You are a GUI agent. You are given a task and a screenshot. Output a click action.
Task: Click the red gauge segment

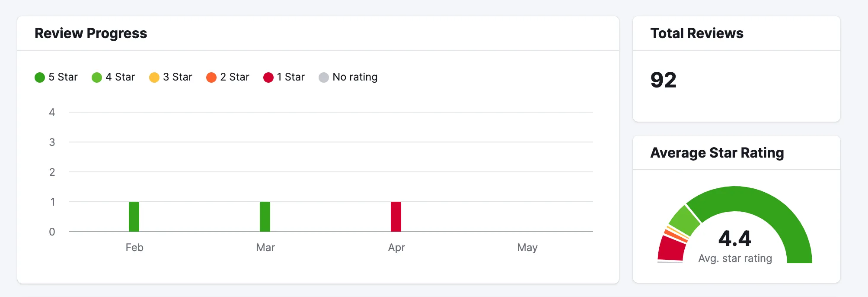(x=671, y=248)
